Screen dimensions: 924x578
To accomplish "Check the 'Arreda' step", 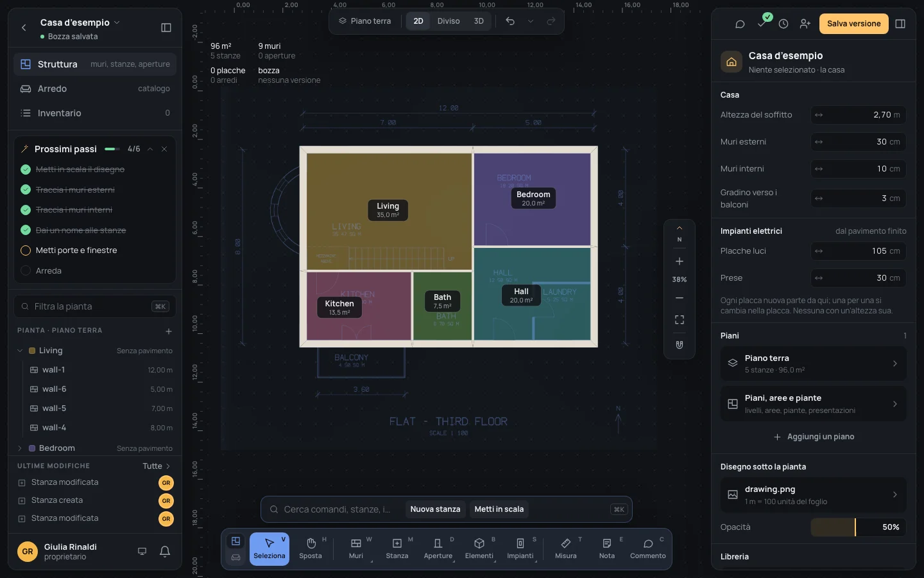I will pyautogui.click(x=26, y=271).
